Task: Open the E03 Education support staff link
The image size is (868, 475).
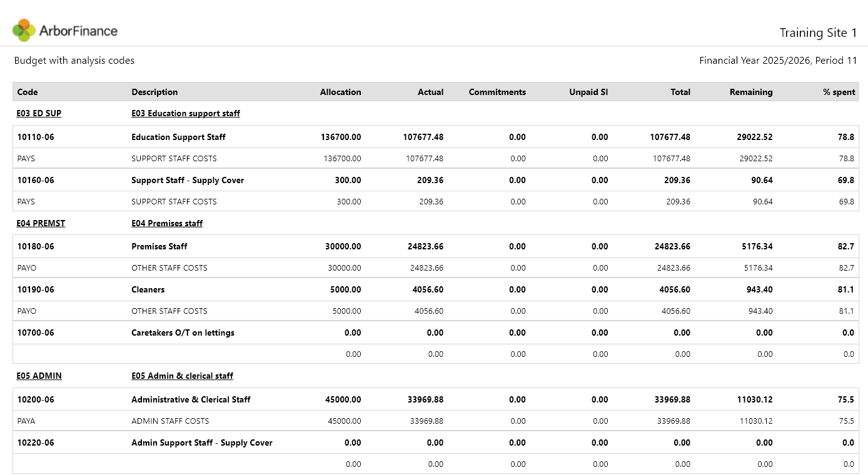Action: [186, 113]
